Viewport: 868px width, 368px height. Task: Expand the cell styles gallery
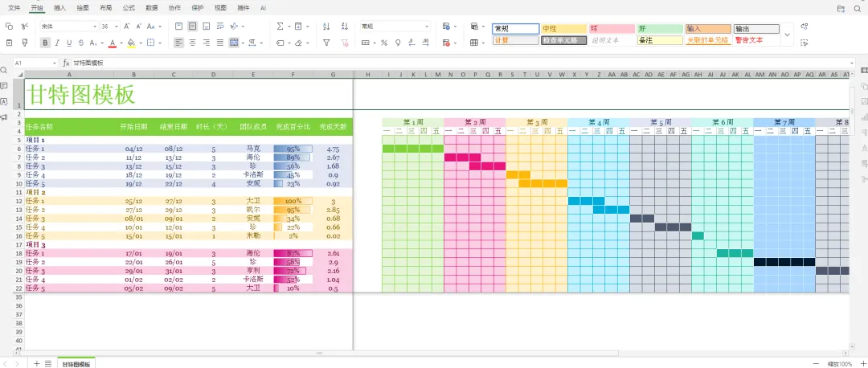(x=787, y=35)
